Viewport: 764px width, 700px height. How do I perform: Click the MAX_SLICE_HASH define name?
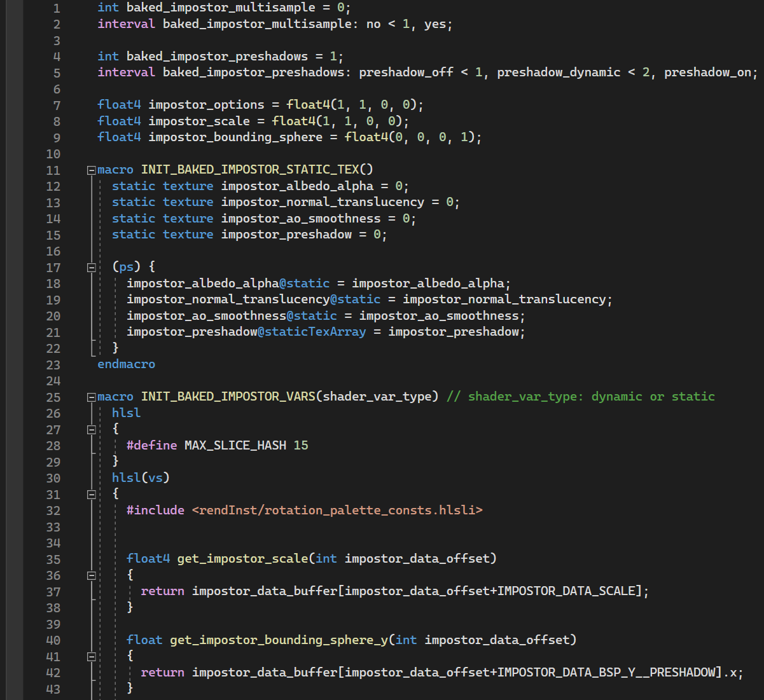pyautogui.click(x=235, y=445)
